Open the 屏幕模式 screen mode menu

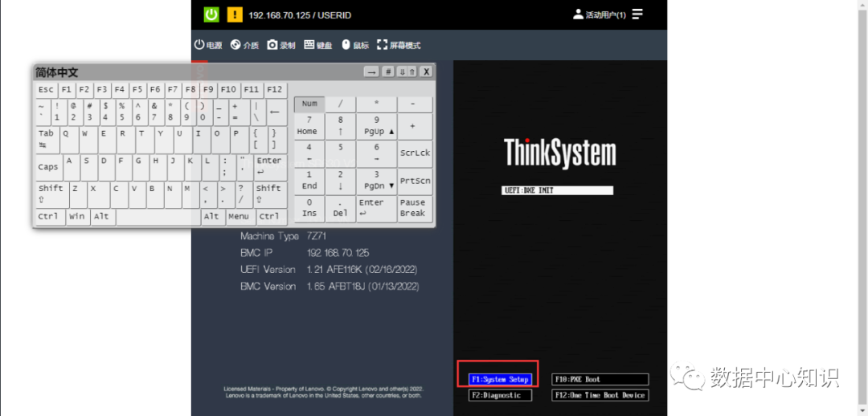[x=399, y=45]
